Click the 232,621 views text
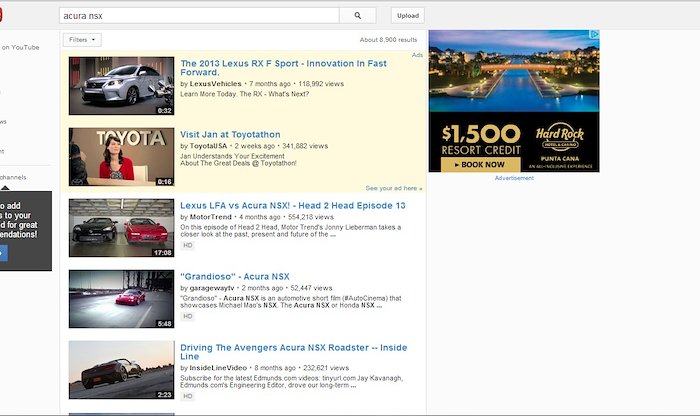 tap(326, 368)
